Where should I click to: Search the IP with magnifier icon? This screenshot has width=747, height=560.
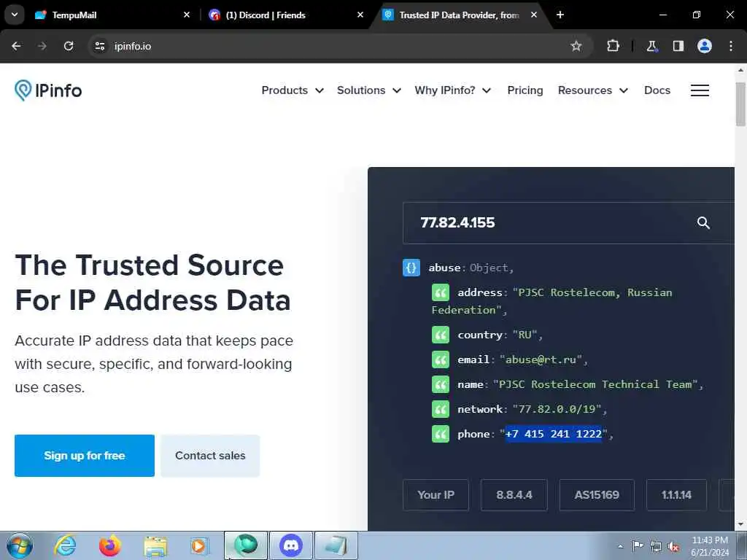pyautogui.click(x=703, y=223)
